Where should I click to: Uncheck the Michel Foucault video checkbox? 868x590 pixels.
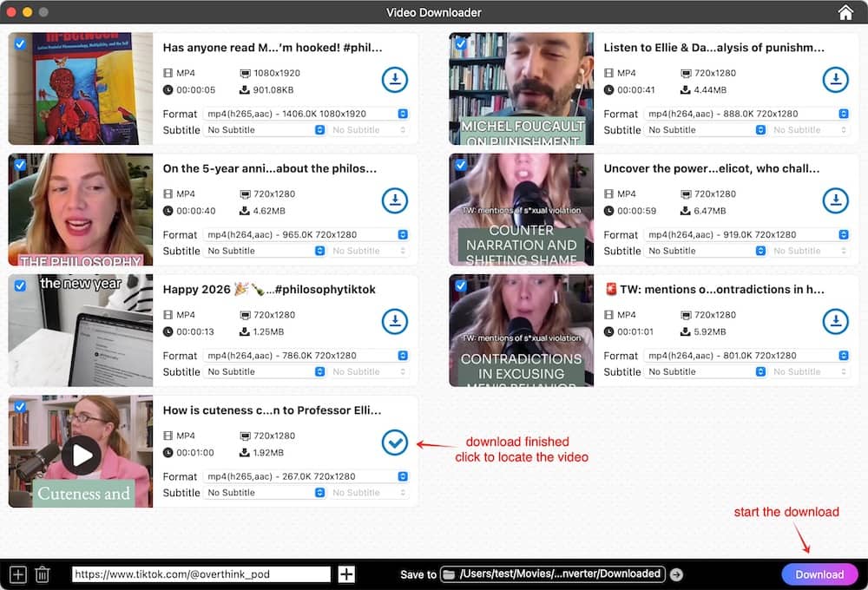point(461,43)
